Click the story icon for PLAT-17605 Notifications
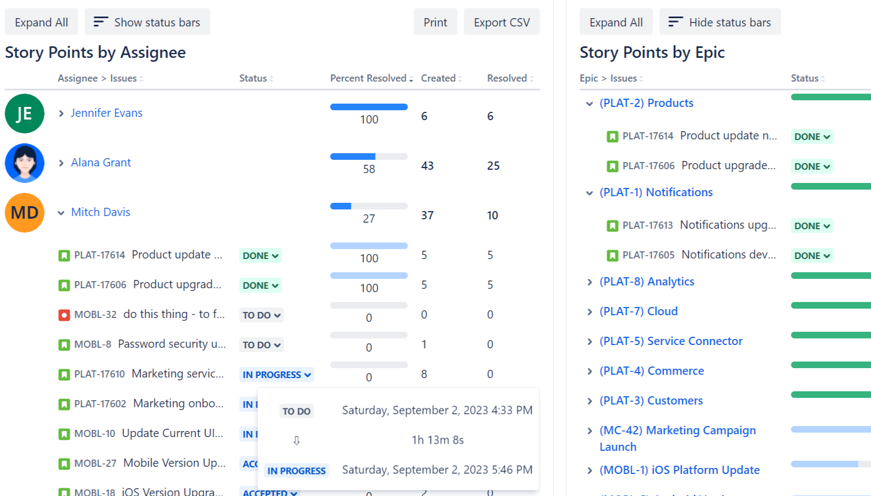The width and height of the screenshot is (871, 496). tap(612, 256)
